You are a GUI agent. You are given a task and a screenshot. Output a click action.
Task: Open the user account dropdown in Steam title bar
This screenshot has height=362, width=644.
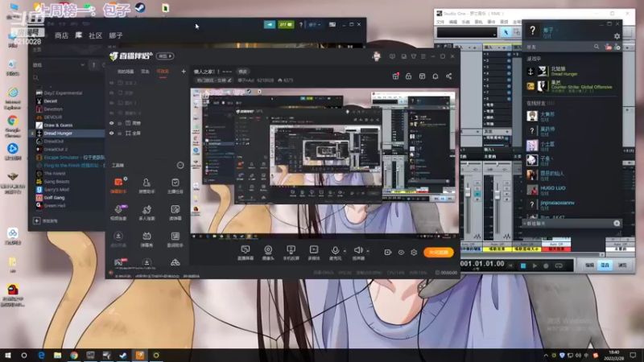[x=315, y=25]
